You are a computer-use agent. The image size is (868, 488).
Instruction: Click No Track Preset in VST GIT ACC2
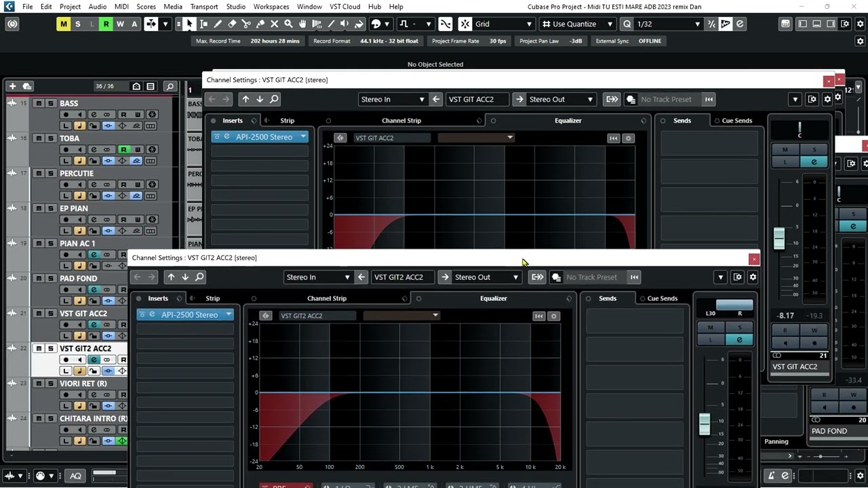pyautogui.click(x=666, y=99)
